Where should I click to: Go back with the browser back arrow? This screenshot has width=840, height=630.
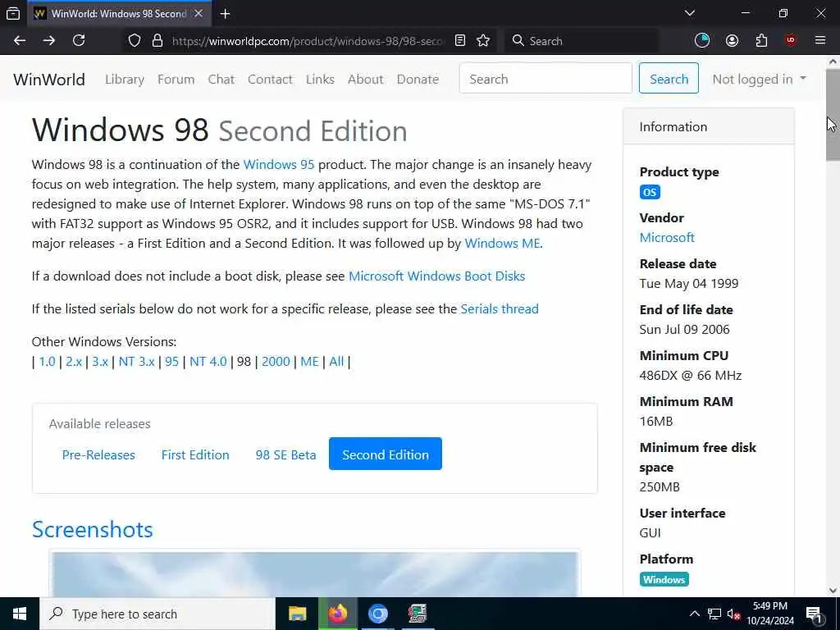click(x=20, y=41)
